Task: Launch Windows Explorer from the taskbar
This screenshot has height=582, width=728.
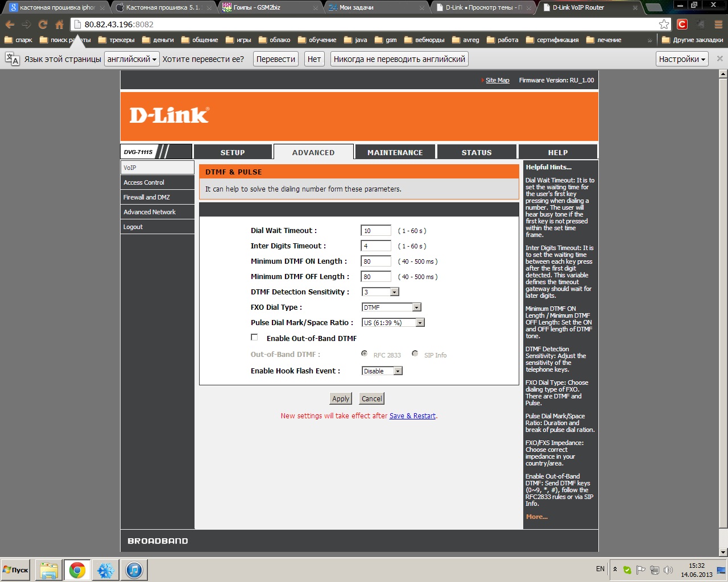Action: coord(49,570)
